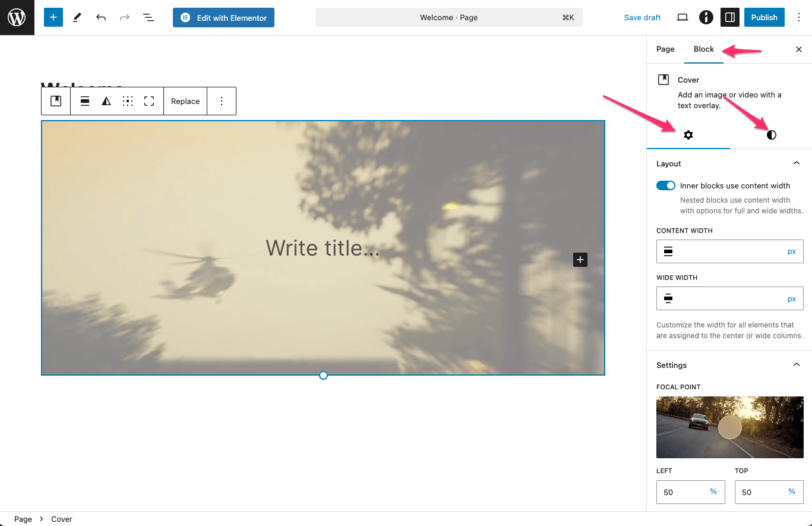
Task: Click Save draft link
Action: point(642,17)
